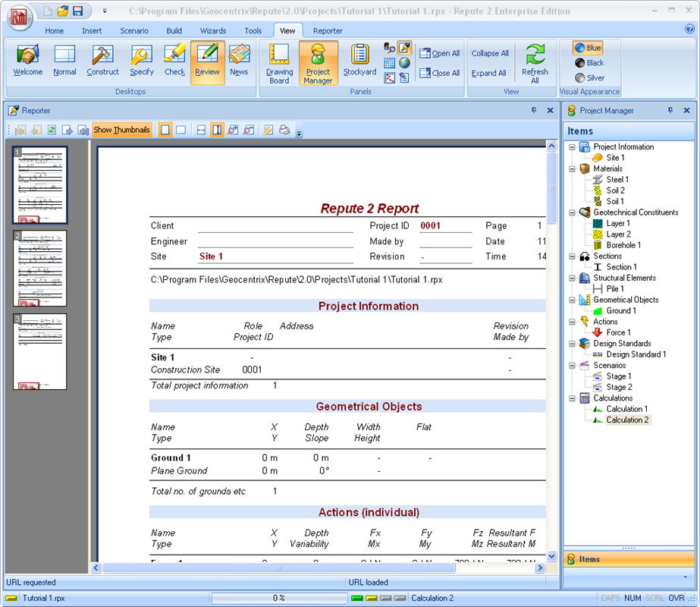This screenshot has width=700, height=607.
Task: Toggle Show Thumbnails in Reporter
Action: pos(121,130)
